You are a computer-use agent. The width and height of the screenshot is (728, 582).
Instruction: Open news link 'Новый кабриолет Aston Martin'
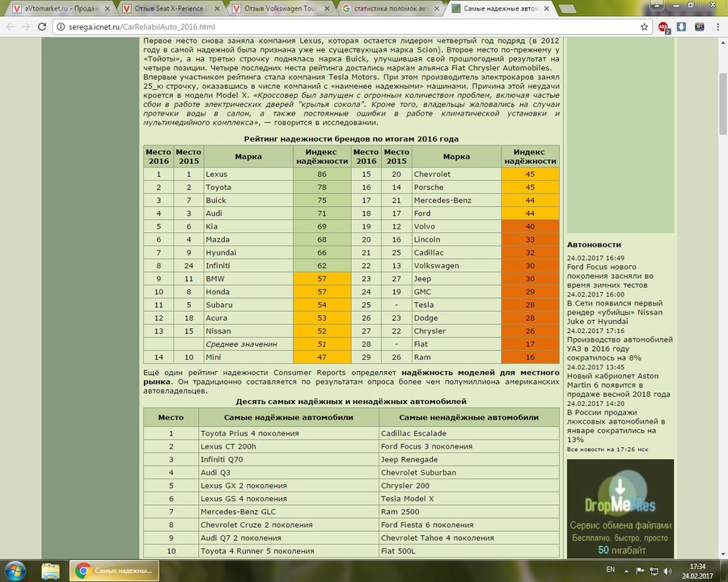point(619,385)
